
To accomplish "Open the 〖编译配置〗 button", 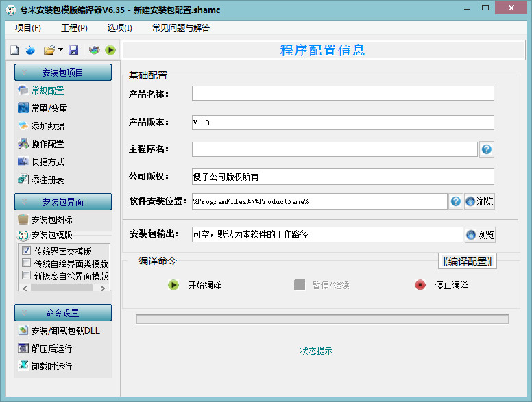I will (x=468, y=262).
